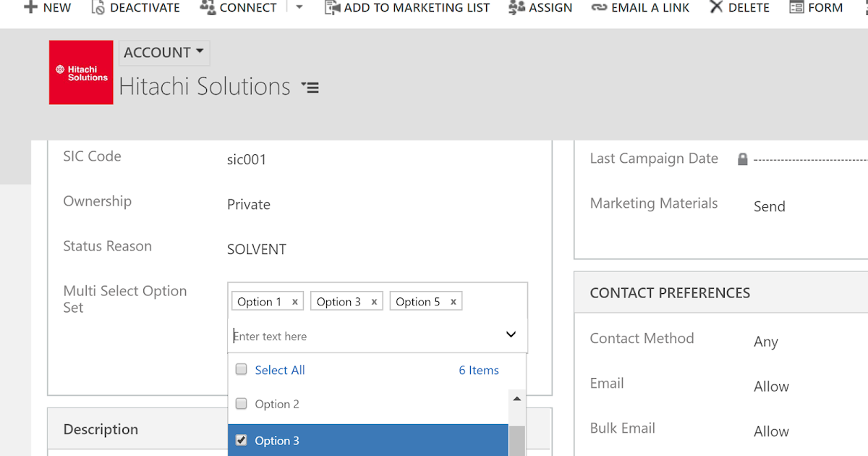Collapse the multi-select option set dropdown
The width and height of the screenshot is (868, 456).
pyautogui.click(x=511, y=334)
